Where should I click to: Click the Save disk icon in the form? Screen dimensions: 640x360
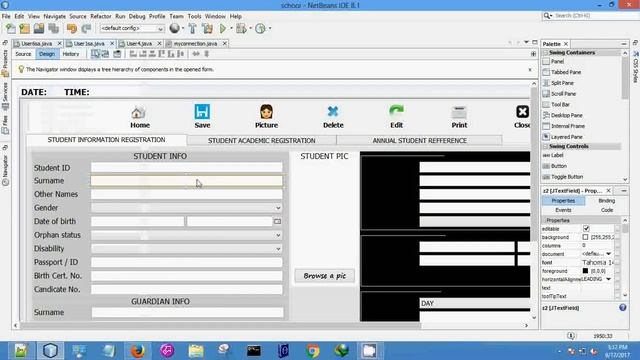click(x=202, y=111)
